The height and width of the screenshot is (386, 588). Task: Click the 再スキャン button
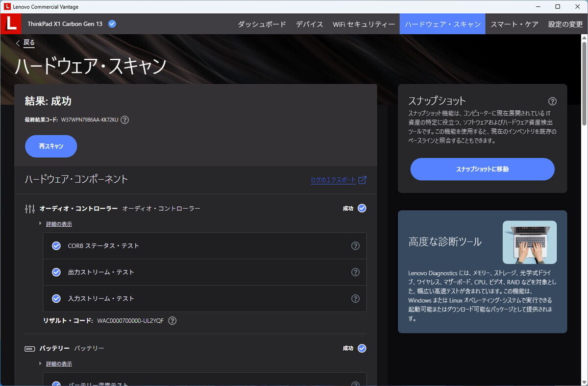pos(51,146)
